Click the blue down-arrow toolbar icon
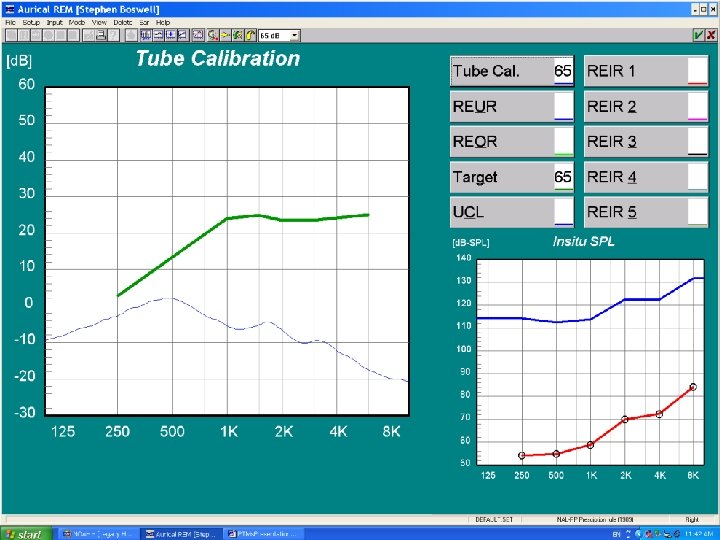 tap(170, 35)
